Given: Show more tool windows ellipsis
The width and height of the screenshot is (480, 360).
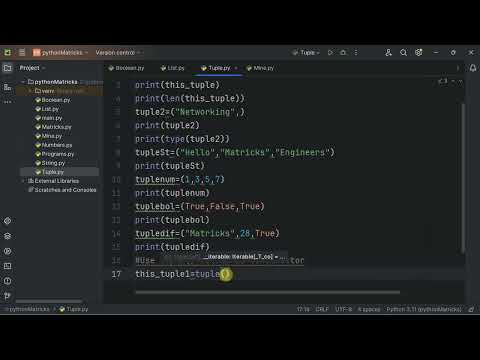Looking at the screenshot, I should click(7, 102).
